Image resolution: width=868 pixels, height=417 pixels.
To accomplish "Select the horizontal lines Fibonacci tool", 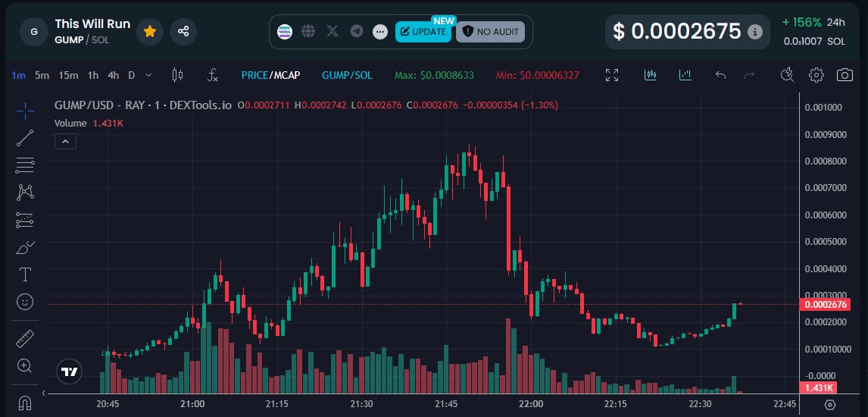I will point(25,165).
